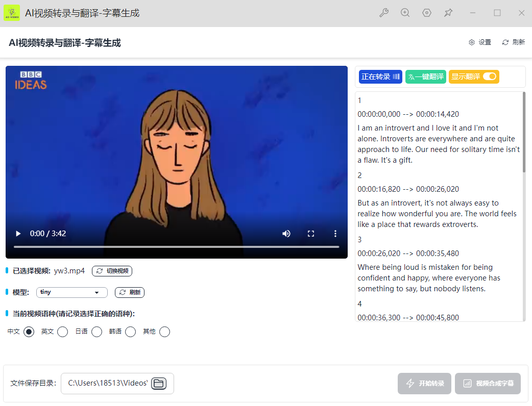Click the 切换视频 button
The image size is (532, 406).
point(112,271)
